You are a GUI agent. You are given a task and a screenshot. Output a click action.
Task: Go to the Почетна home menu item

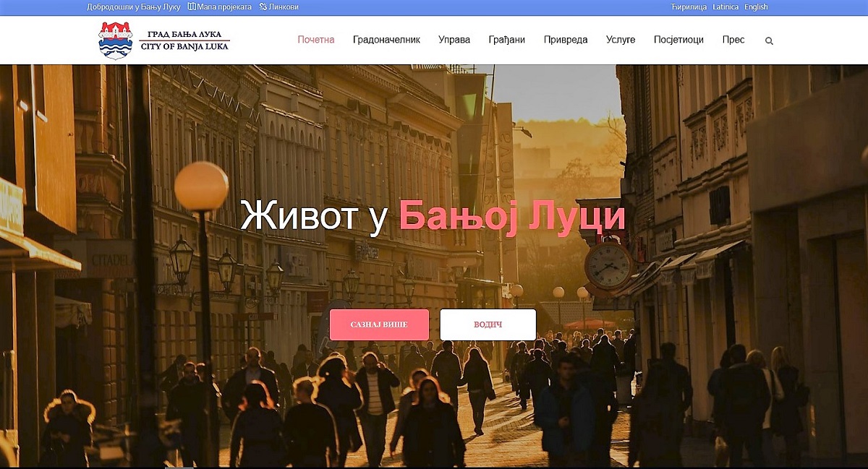click(316, 40)
